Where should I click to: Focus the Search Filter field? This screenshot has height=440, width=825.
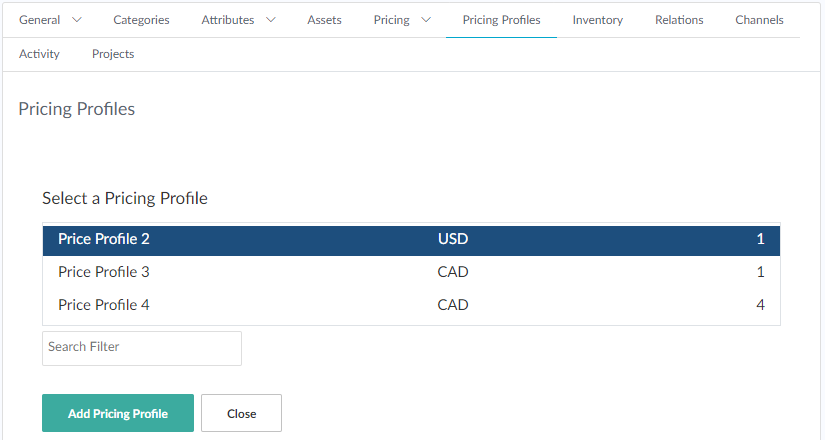coord(142,348)
